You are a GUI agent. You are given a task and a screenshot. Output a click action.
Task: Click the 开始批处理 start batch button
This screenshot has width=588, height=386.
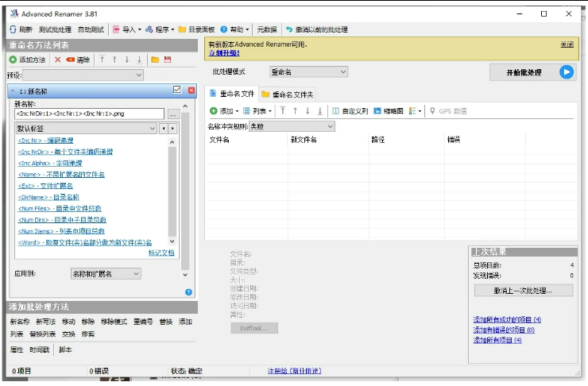532,72
